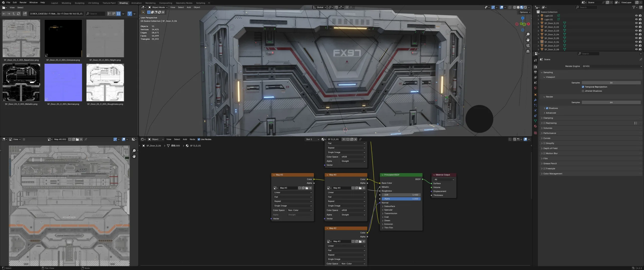Click the proportional editing icon in header

347,7
